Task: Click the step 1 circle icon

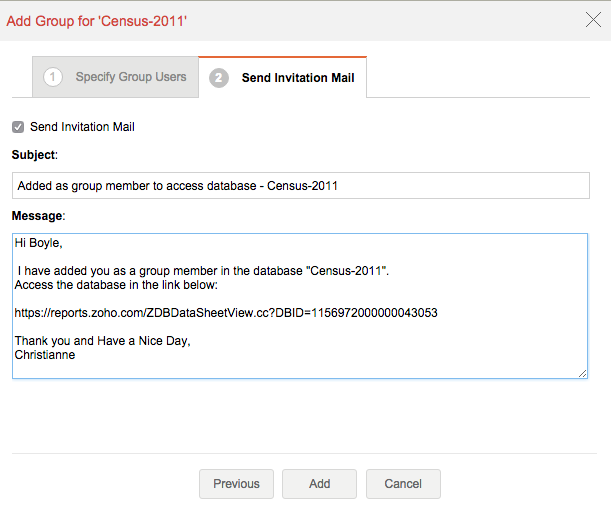Action: 54,77
